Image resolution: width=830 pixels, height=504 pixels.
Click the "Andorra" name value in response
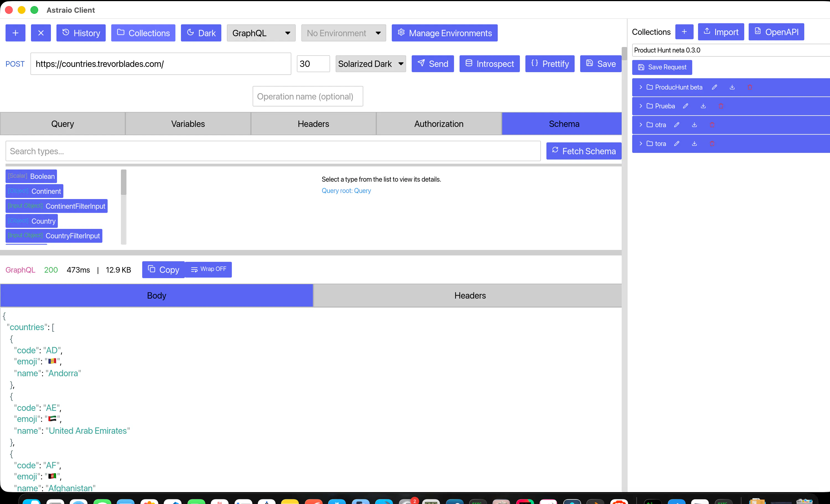click(x=63, y=373)
